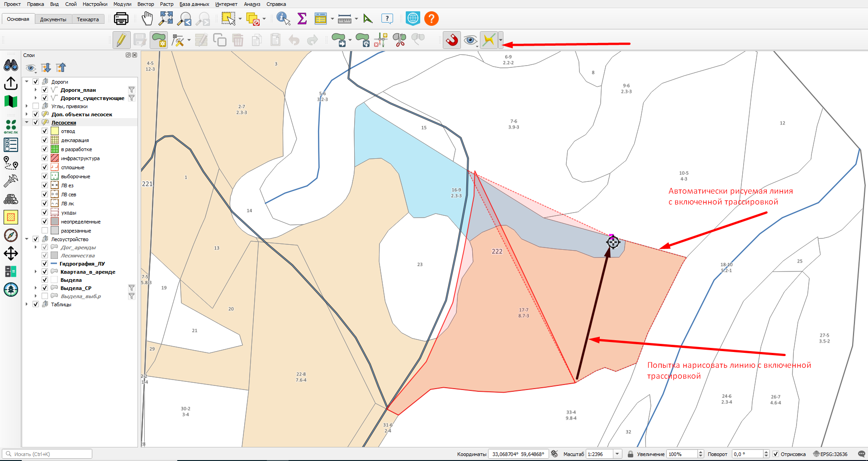
Task: Select the Identify features info tool
Action: [284, 19]
